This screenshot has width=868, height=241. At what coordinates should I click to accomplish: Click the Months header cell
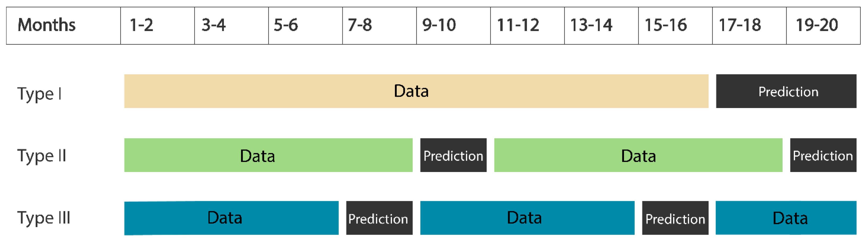tap(63, 26)
